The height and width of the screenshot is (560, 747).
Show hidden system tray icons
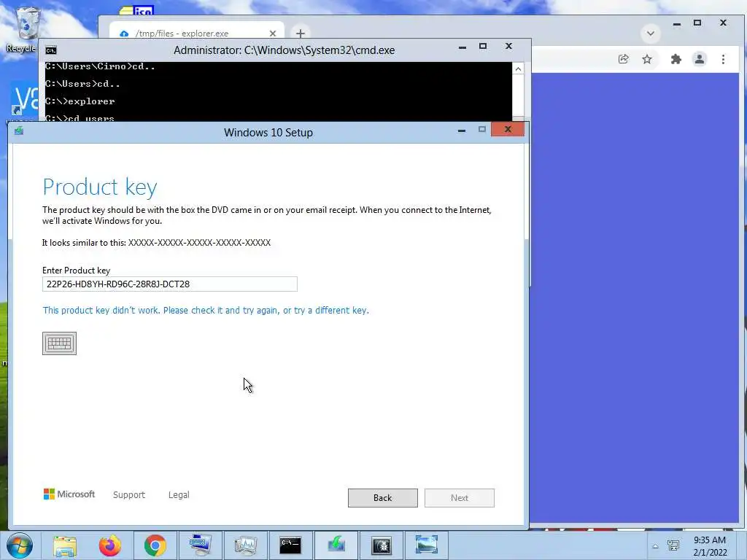click(655, 546)
